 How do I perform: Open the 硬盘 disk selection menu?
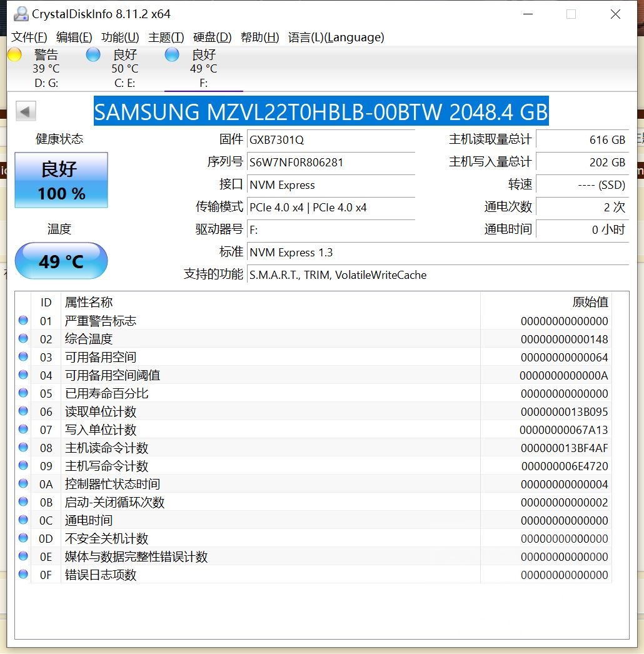212,38
